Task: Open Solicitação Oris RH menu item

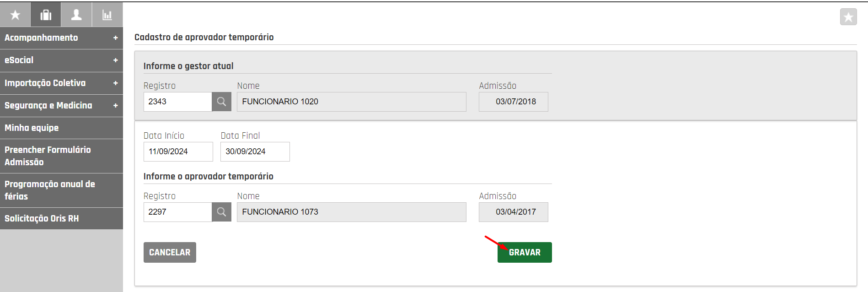Action: [x=42, y=219]
